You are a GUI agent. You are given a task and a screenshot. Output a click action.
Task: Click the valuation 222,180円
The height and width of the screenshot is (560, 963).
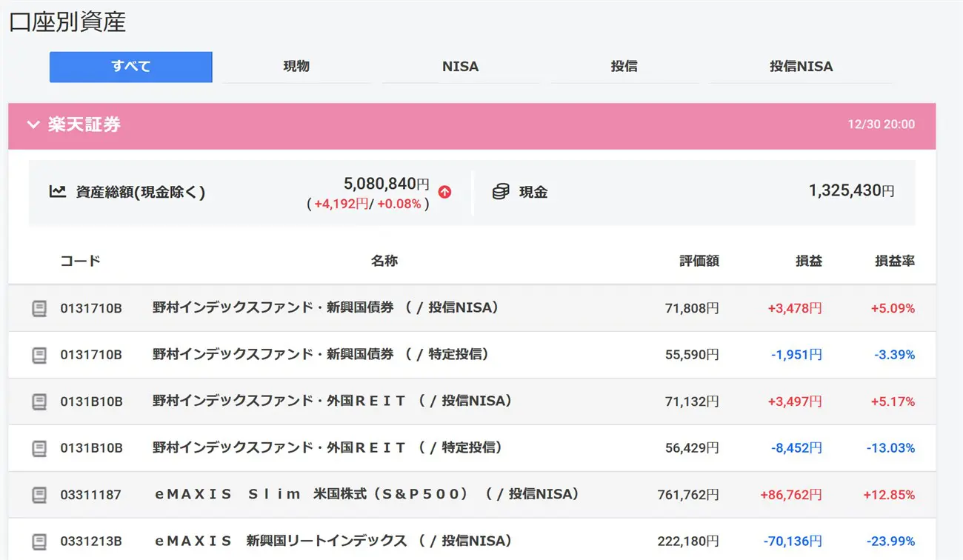(x=688, y=541)
